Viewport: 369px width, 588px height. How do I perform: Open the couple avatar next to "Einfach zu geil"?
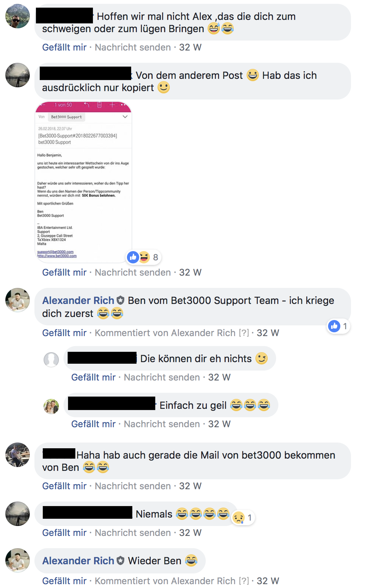coord(51,406)
